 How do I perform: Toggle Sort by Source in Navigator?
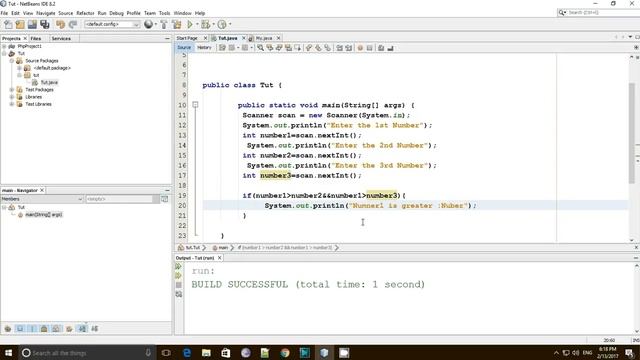click(94, 329)
